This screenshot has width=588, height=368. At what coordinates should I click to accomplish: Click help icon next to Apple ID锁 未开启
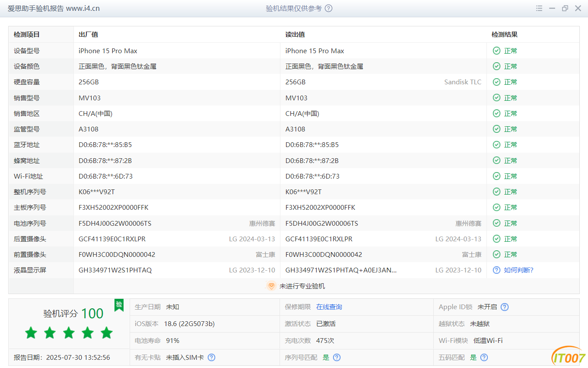(x=505, y=307)
